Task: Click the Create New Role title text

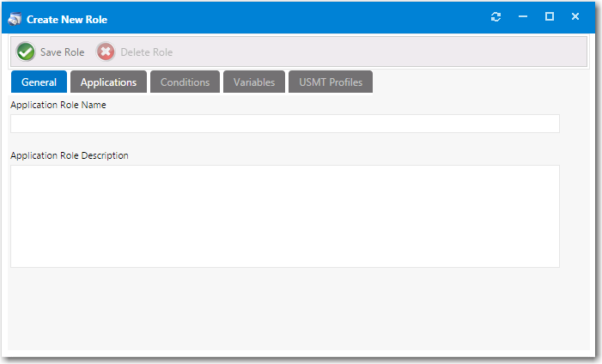Action: click(67, 18)
